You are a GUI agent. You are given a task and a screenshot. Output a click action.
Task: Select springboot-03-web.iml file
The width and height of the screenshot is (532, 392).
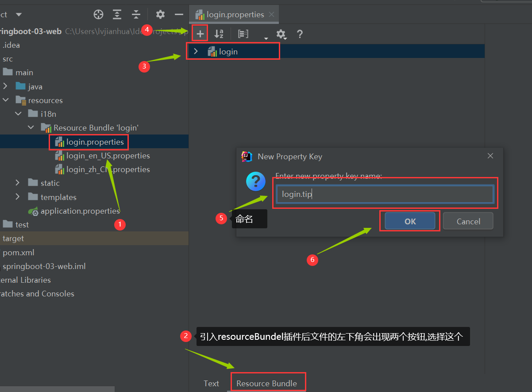44,266
